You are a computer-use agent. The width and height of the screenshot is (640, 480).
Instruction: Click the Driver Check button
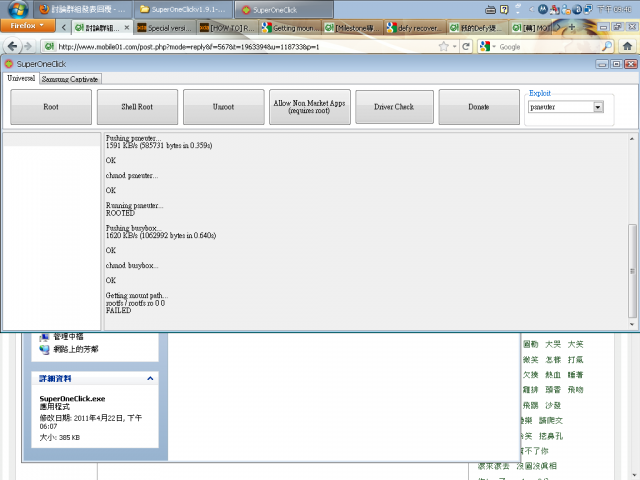tap(394, 107)
